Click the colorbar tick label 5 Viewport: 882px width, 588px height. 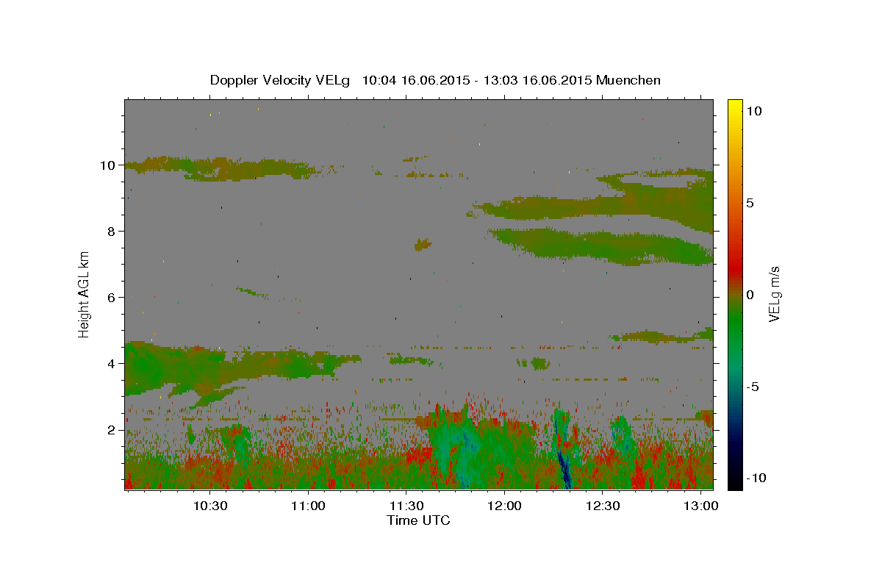pos(750,203)
